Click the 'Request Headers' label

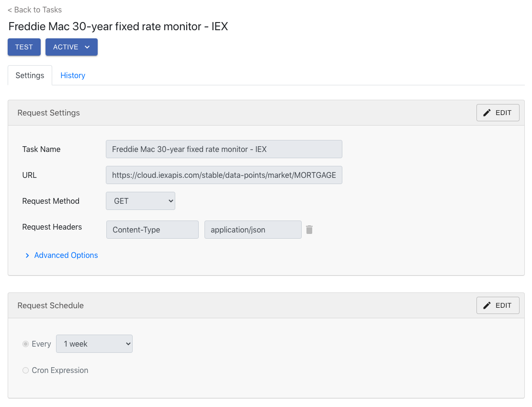click(52, 227)
